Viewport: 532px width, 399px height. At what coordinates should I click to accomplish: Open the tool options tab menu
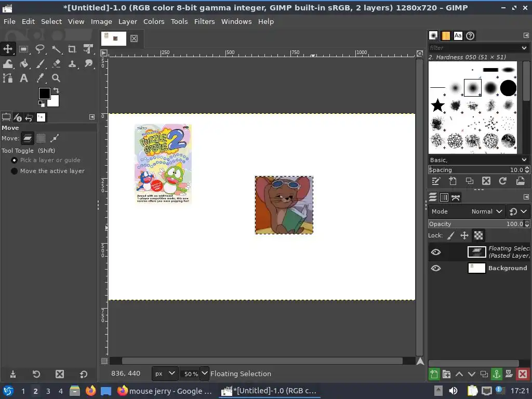(x=91, y=117)
